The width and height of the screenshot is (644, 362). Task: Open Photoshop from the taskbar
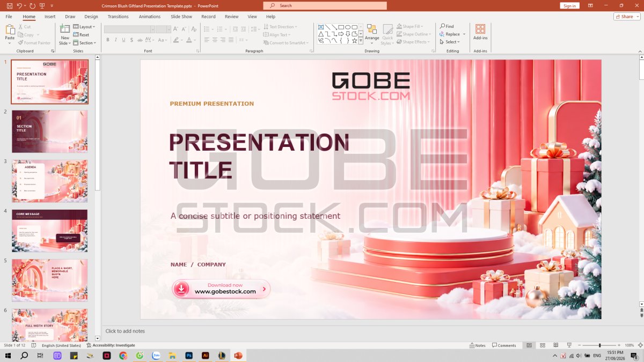(x=189, y=355)
